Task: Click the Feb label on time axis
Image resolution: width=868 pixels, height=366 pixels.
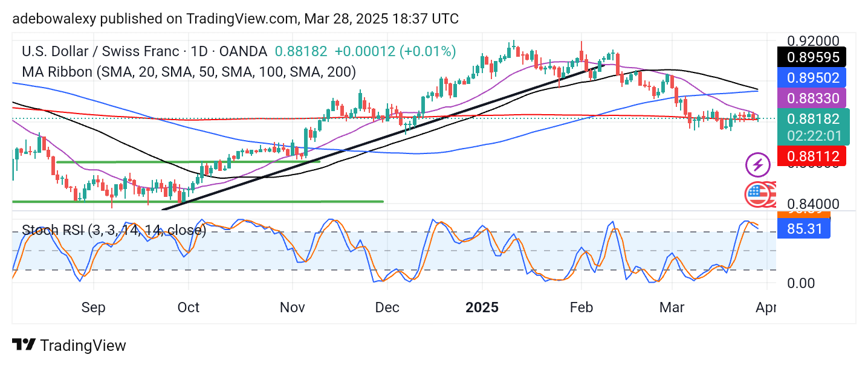Action: point(581,307)
